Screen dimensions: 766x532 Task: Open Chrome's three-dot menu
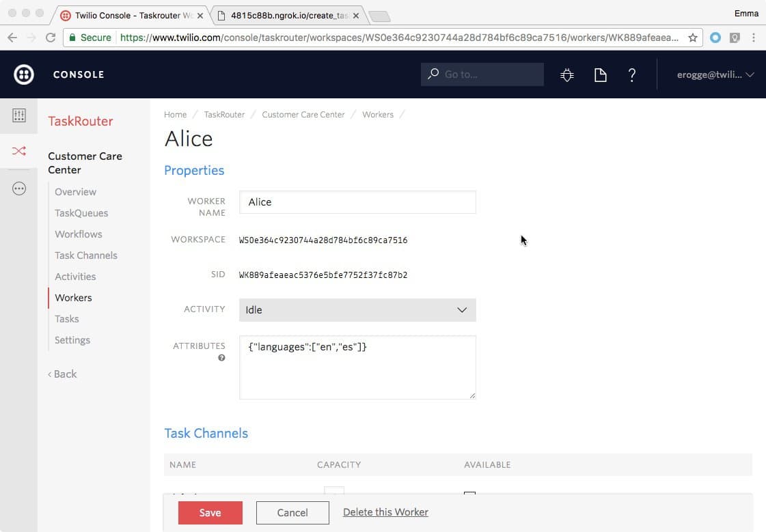click(x=754, y=38)
